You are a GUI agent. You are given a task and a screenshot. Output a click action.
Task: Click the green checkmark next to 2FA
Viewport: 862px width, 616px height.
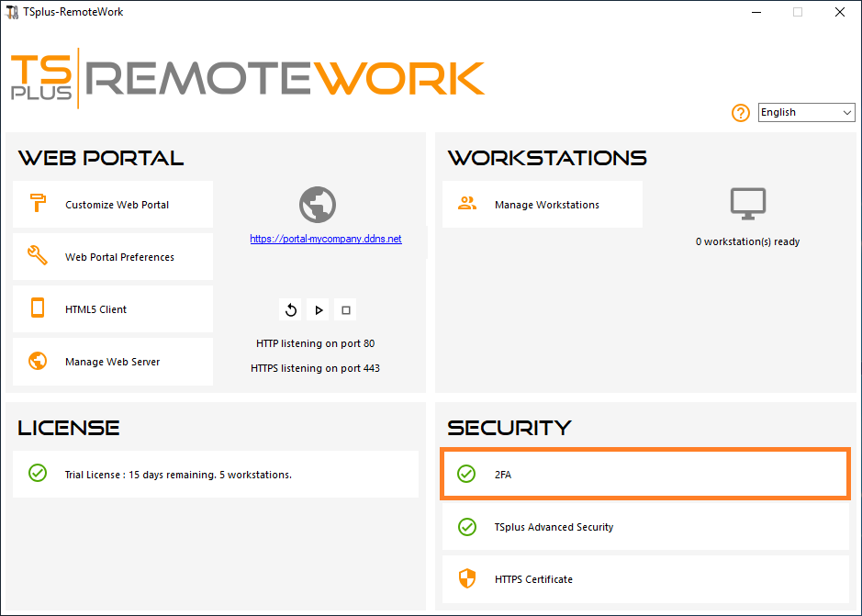(467, 475)
